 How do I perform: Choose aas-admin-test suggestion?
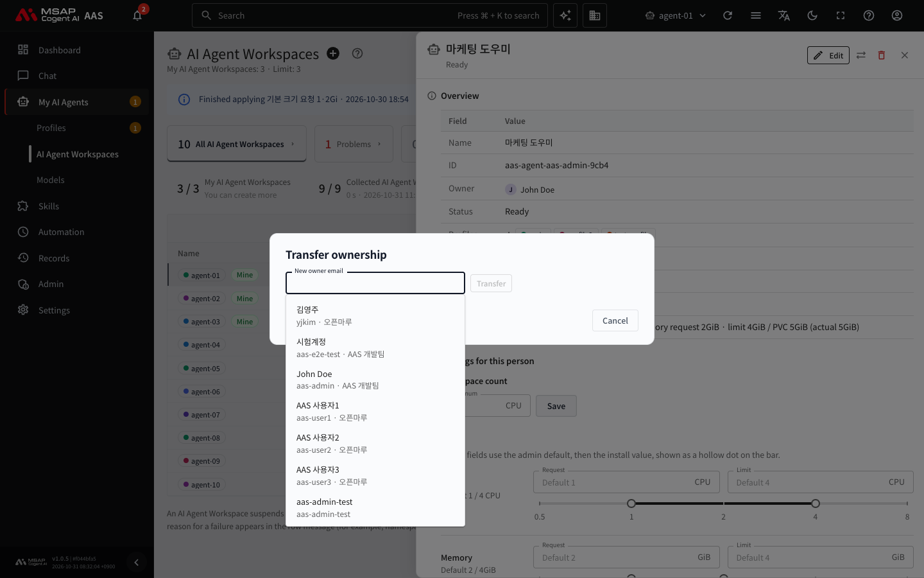click(x=375, y=508)
